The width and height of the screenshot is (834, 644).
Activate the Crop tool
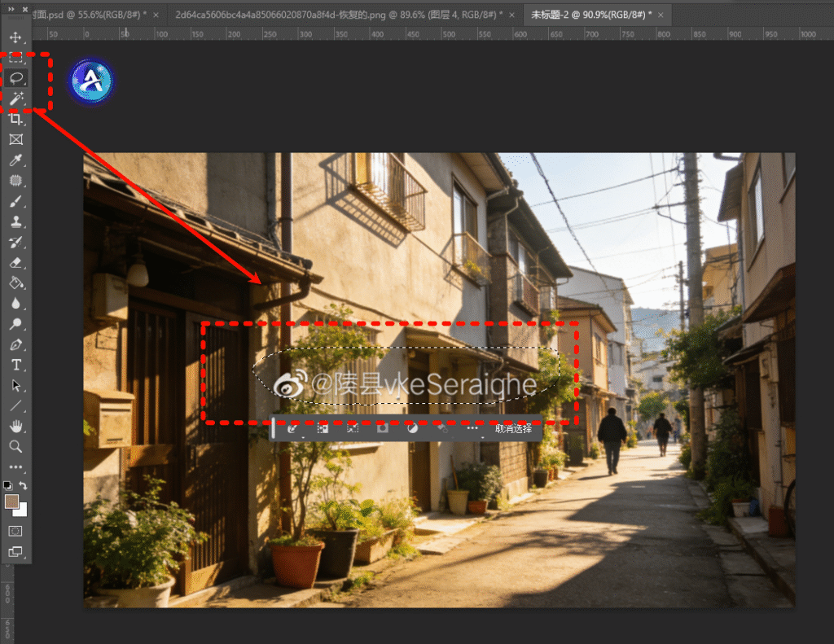[x=15, y=119]
